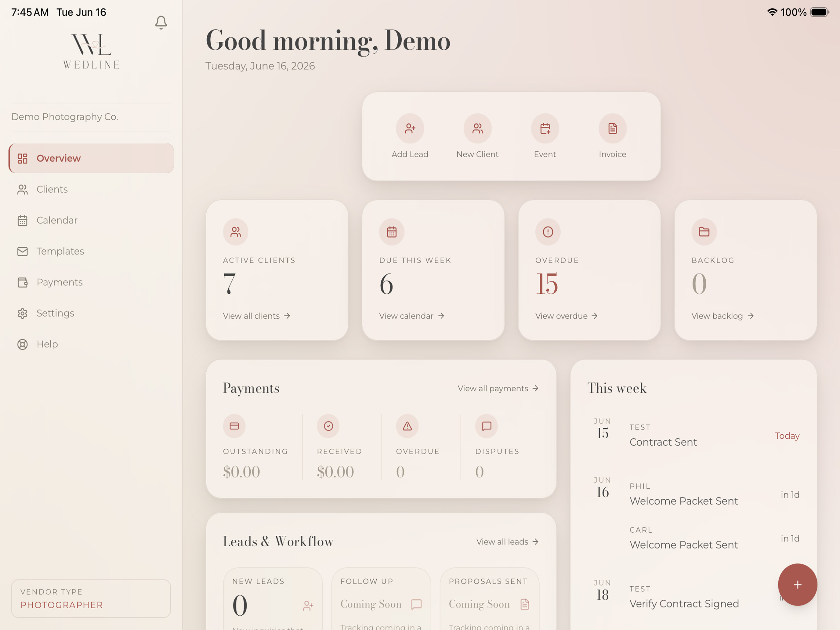
Task: Click the Wedline logo
Action: pyautogui.click(x=92, y=51)
